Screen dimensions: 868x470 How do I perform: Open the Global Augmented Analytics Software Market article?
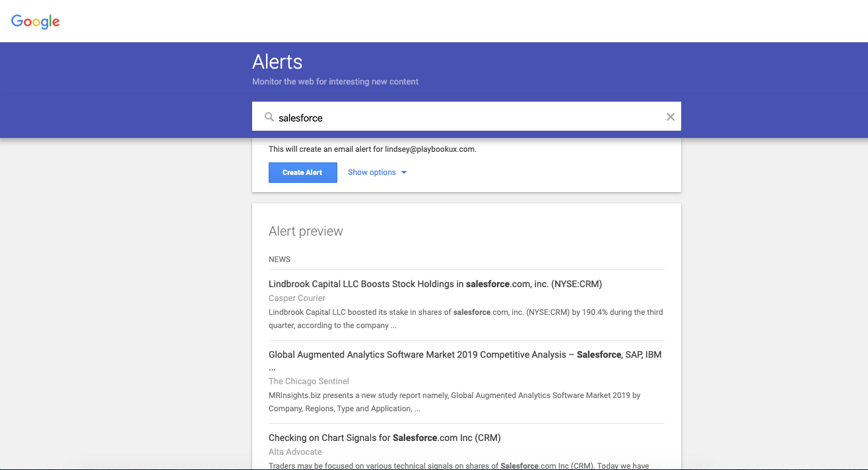click(465, 360)
